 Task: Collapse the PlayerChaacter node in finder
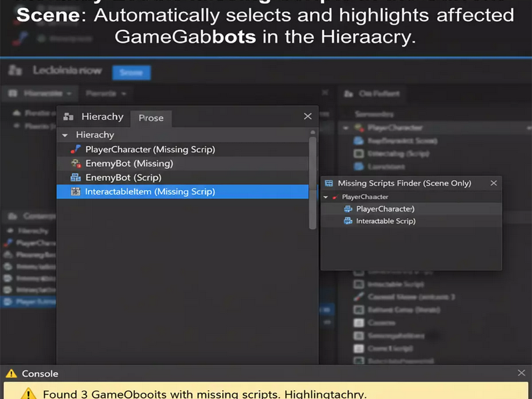[326, 197]
